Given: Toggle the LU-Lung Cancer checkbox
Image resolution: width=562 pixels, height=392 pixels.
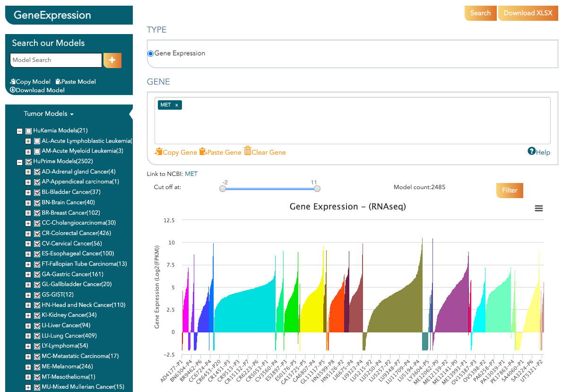Looking at the screenshot, I should [37, 336].
